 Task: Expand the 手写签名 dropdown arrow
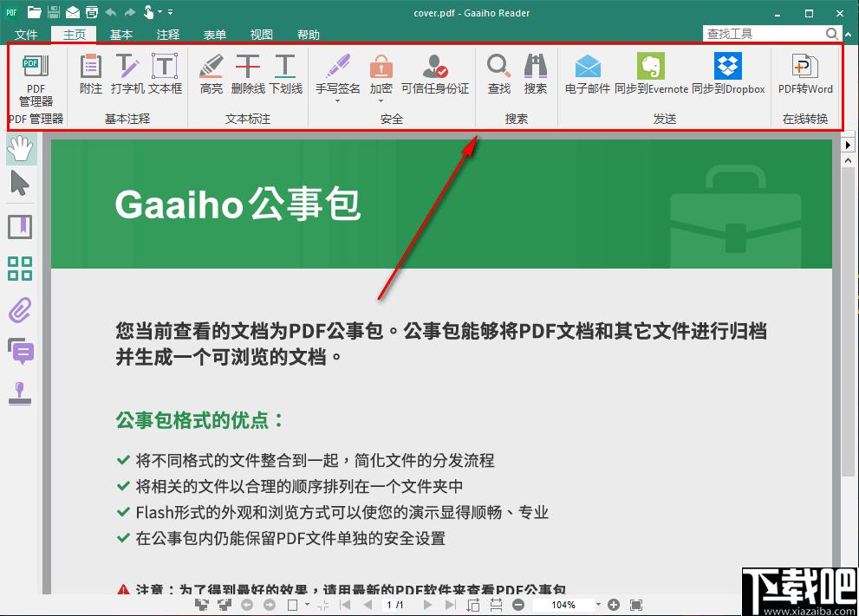(x=337, y=101)
